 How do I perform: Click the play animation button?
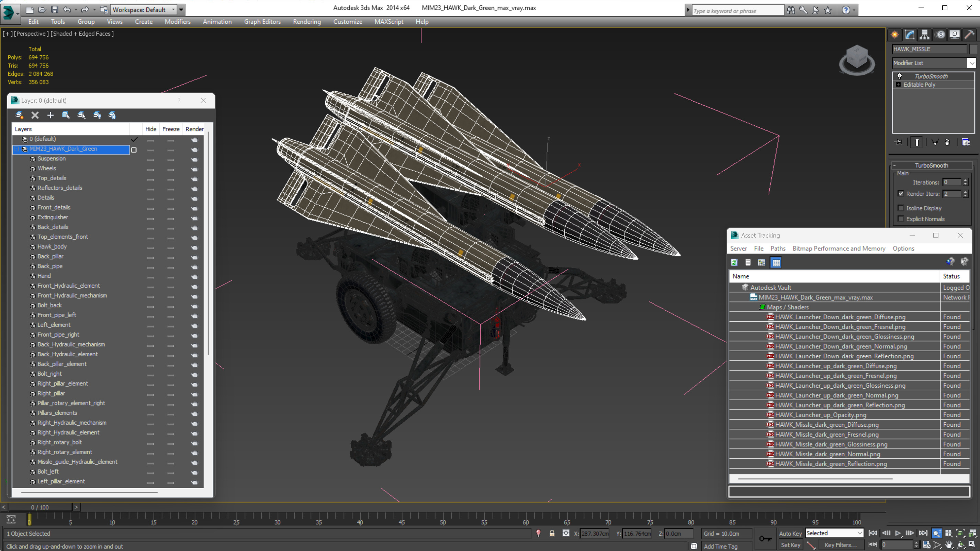point(898,533)
